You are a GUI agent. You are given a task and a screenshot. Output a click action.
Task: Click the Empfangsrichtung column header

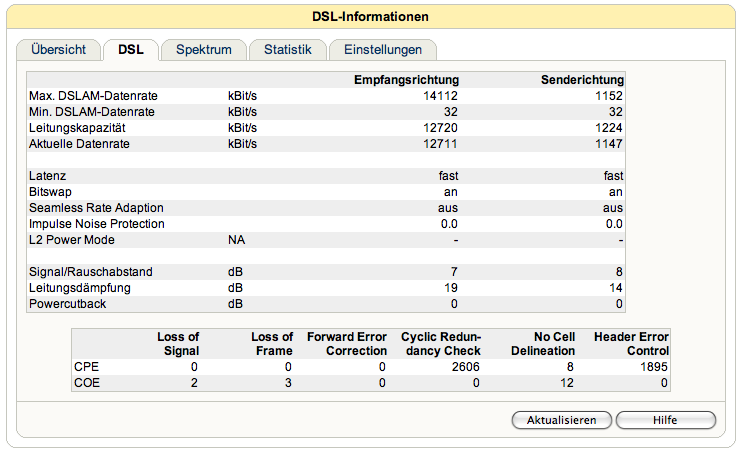click(x=406, y=80)
